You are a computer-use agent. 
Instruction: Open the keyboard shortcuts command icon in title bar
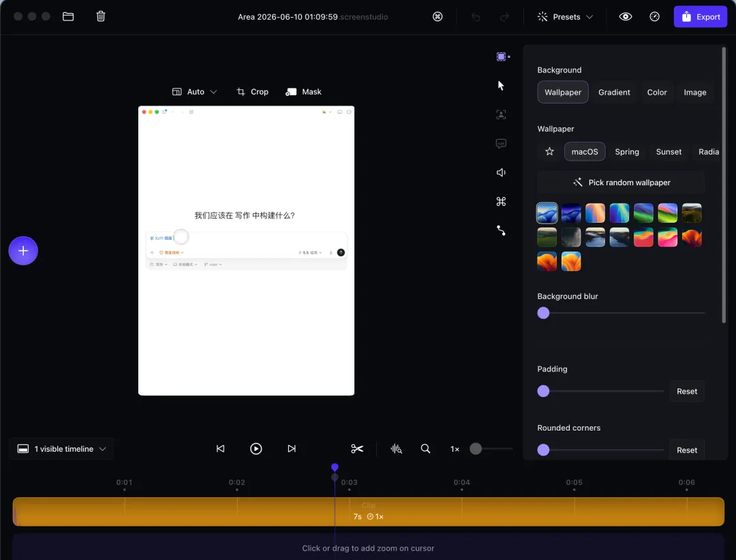438,16
